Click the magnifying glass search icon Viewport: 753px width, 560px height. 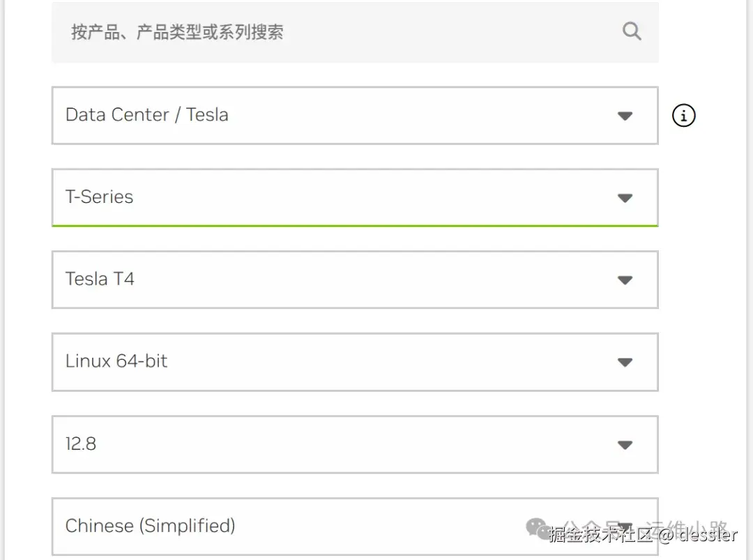pos(632,31)
